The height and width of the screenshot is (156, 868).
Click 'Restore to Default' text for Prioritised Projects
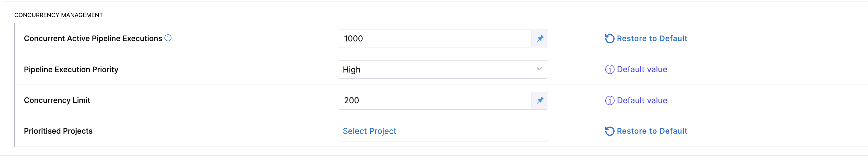click(x=652, y=131)
